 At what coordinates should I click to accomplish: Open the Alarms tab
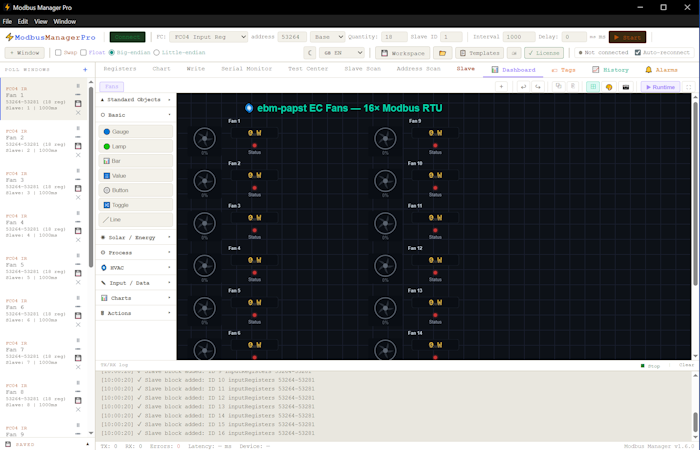click(661, 70)
